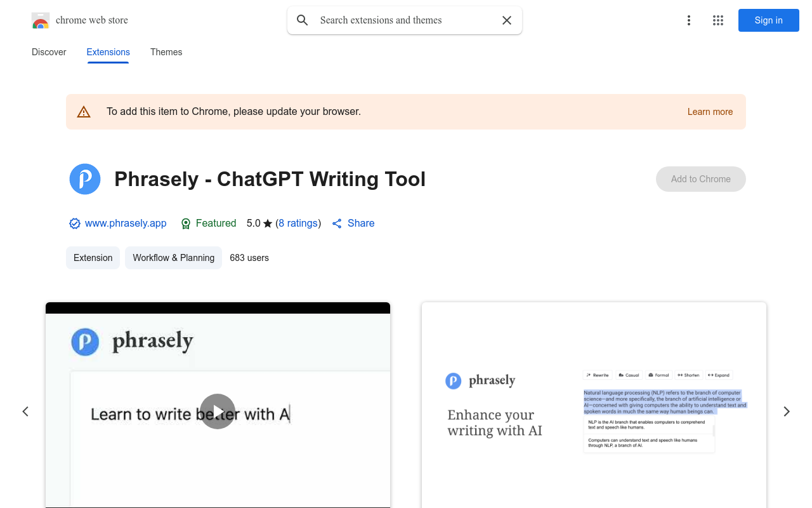This screenshot has width=812, height=508.
Task: Clear the search box with X icon
Action: click(x=507, y=20)
